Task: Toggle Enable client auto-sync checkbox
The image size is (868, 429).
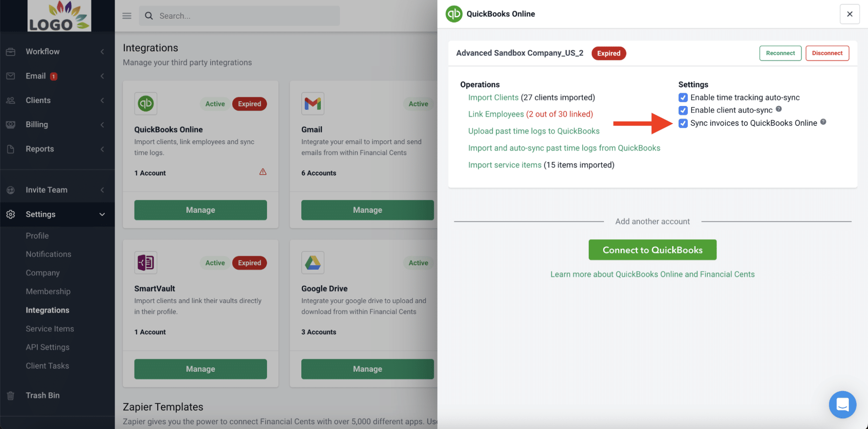Action: (683, 110)
